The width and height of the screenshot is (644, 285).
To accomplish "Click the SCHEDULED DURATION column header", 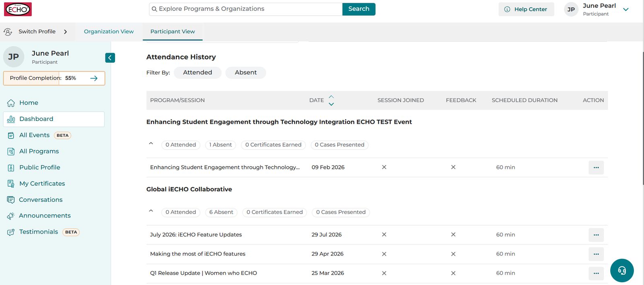I will click(524, 100).
